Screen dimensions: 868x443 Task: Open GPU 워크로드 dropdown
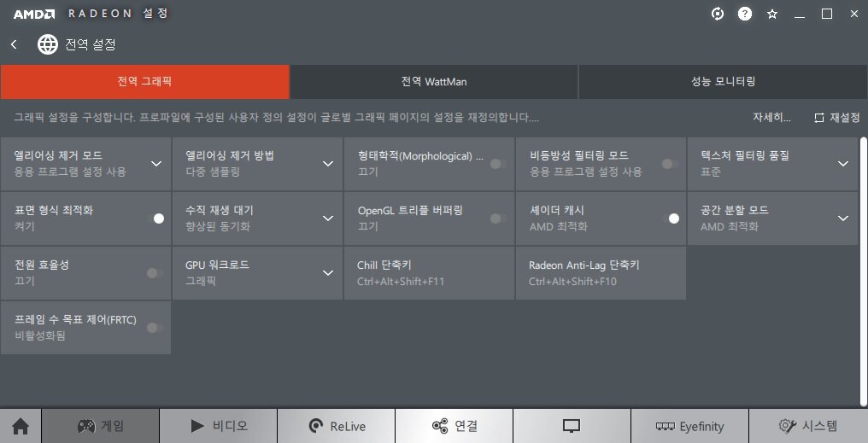click(x=328, y=273)
